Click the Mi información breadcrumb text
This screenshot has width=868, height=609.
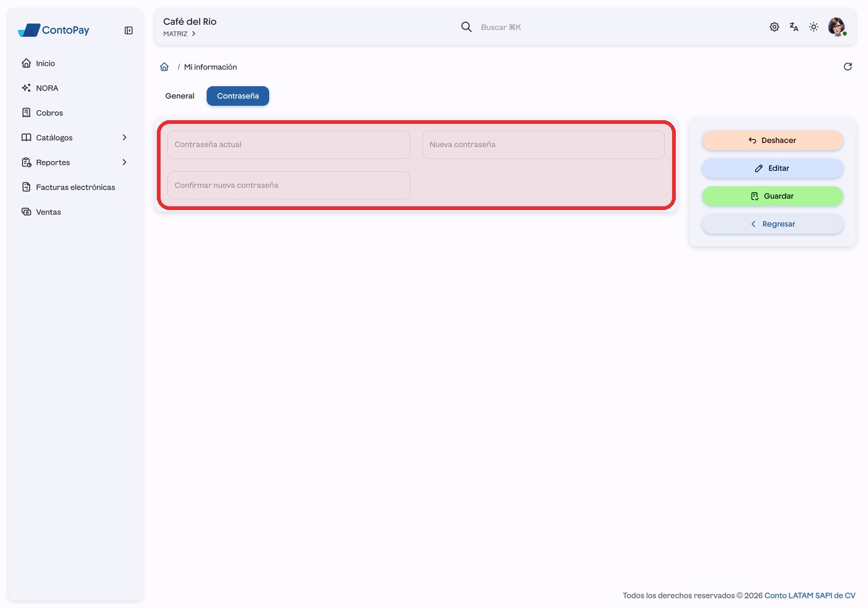pos(210,67)
